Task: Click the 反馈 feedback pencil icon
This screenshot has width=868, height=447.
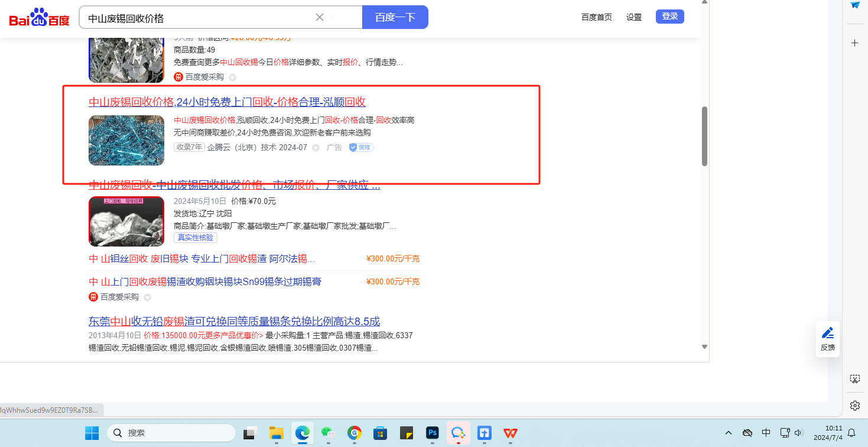Action: [828, 333]
